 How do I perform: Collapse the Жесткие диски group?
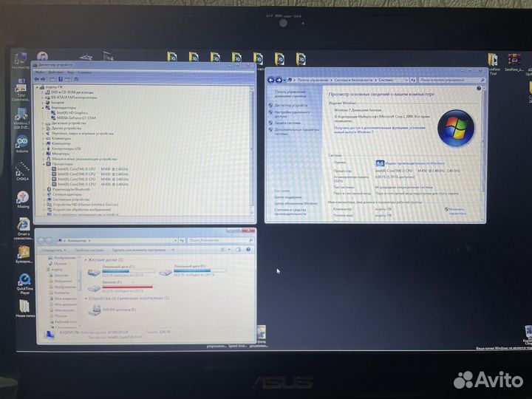click(x=85, y=260)
